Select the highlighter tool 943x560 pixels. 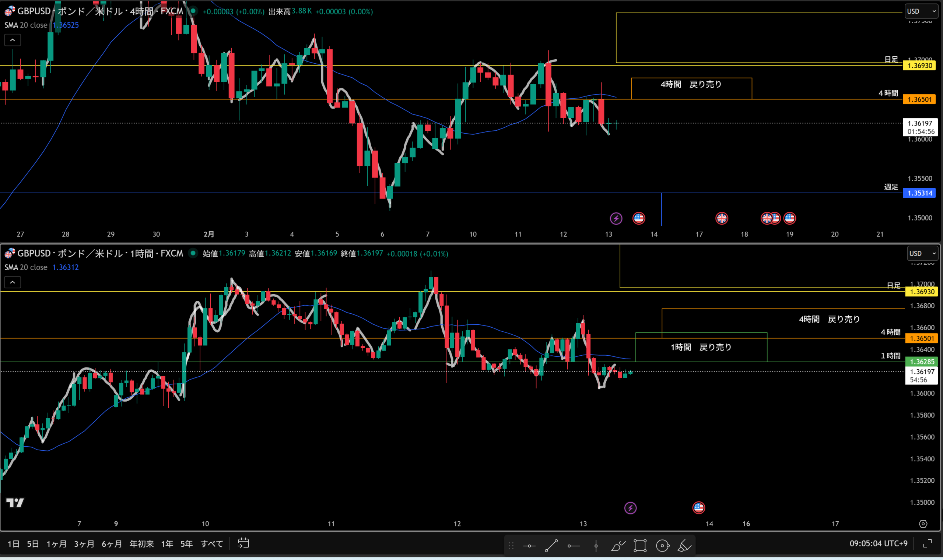tap(684, 546)
